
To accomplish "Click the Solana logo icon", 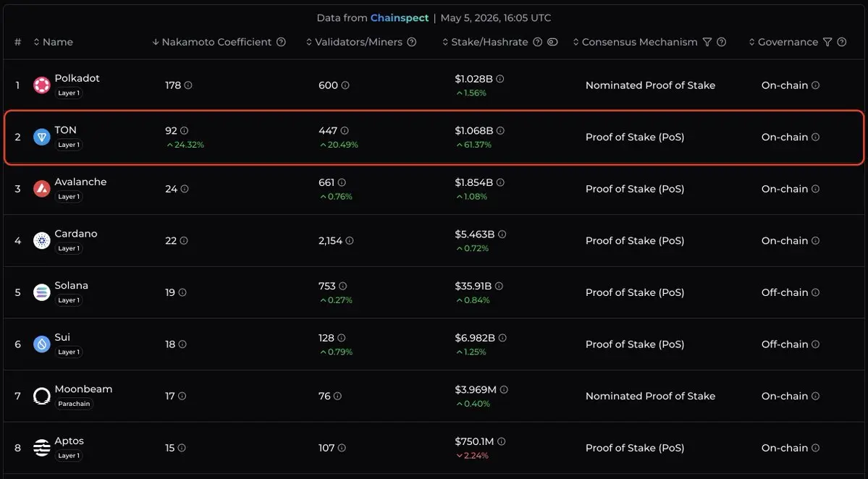I will coord(41,292).
